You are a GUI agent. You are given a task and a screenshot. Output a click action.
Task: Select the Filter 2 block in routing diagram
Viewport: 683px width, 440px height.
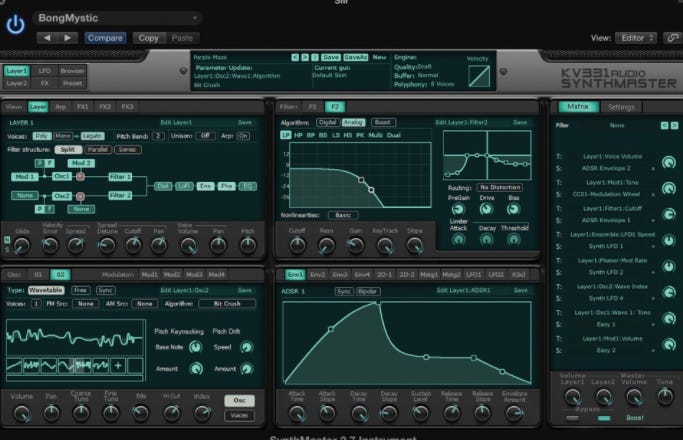pyautogui.click(x=120, y=196)
